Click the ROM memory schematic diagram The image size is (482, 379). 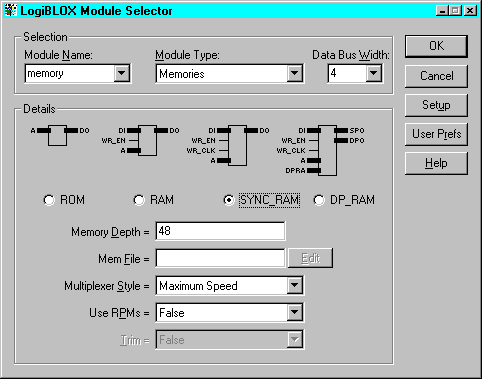[x=60, y=135]
